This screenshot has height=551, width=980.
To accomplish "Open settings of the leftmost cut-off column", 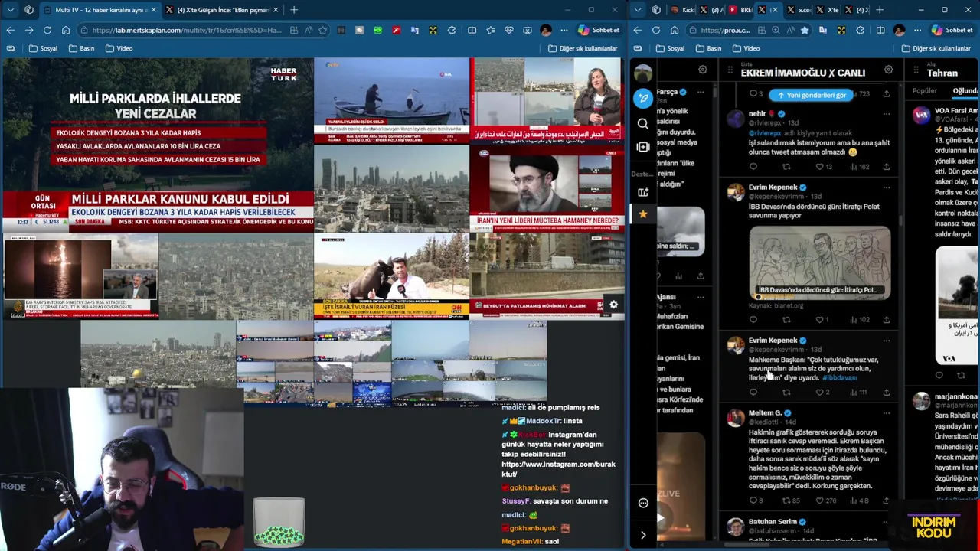I will tap(702, 70).
